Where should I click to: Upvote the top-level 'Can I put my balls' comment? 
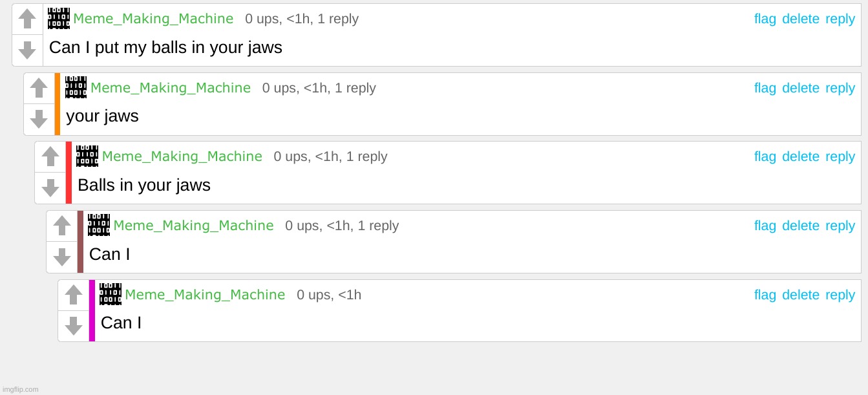tap(27, 19)
